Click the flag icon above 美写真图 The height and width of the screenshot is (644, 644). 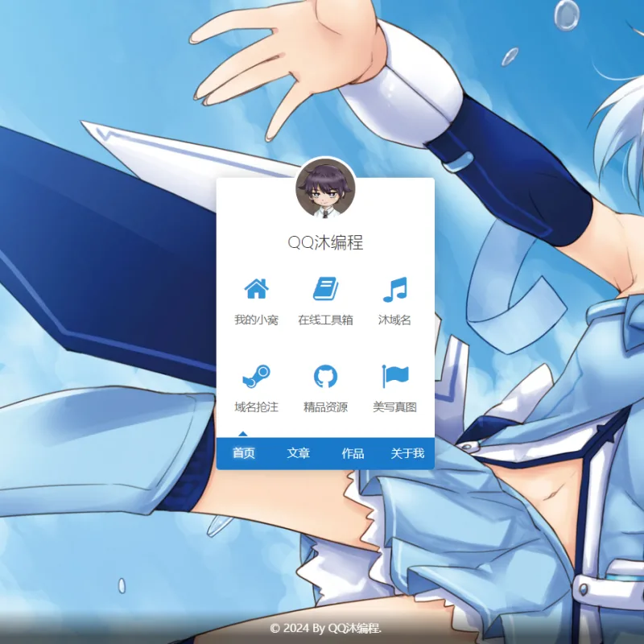tap(394, 376)
